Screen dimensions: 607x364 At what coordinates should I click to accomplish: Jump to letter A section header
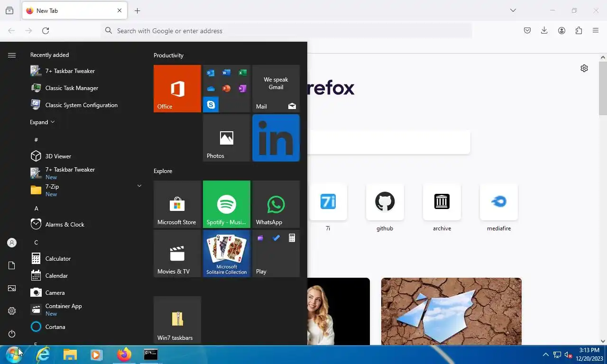(36, 208)
